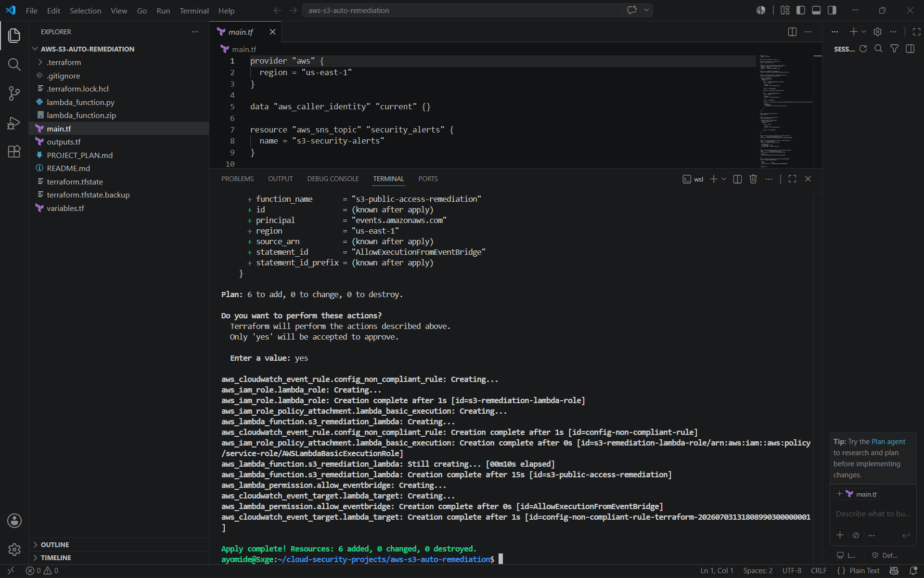
Task: Click the Plan agent link
Action: point(888,442)
